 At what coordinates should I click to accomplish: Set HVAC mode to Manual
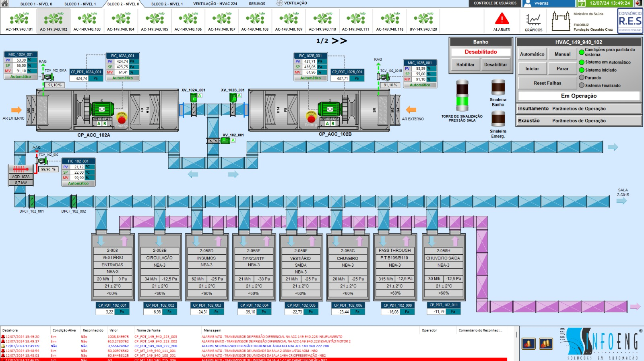(562, 54)
